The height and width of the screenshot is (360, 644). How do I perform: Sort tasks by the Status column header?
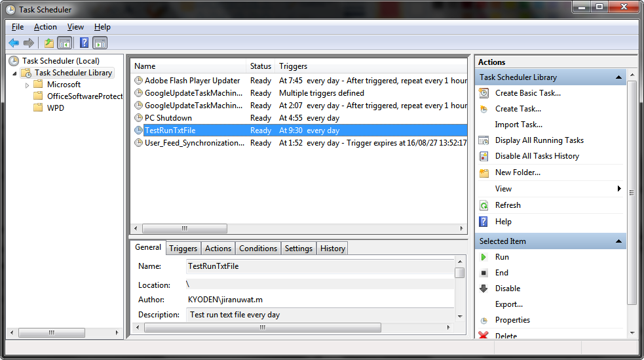pos(260,66)
